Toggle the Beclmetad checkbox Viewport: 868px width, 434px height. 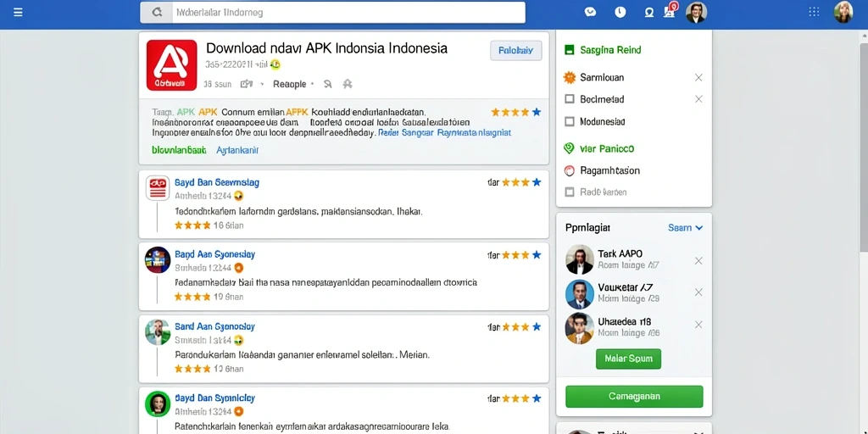tap(569, 100)
